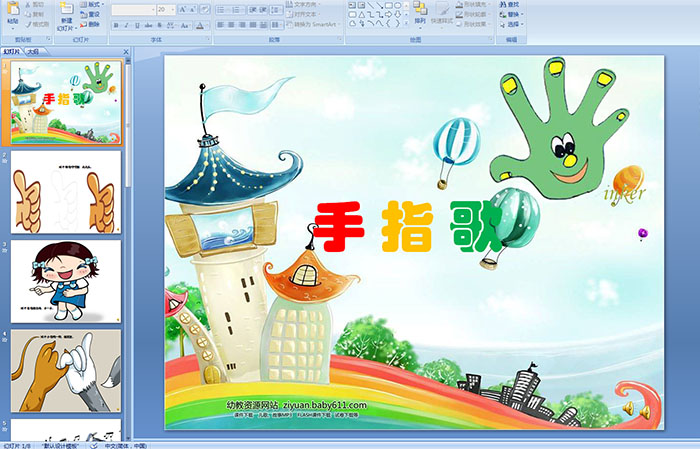This screenshot has width=700, height=449.
Task: Open the font name combo box
Action: click(133, 10)
